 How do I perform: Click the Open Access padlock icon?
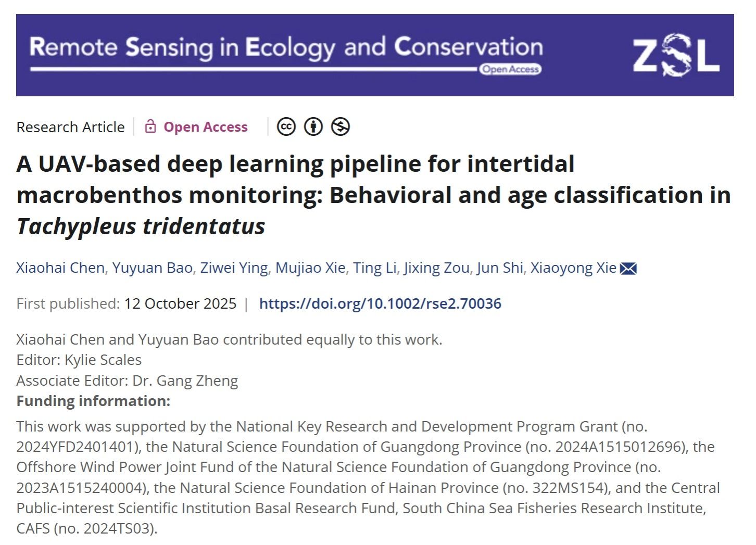point(150,126)
